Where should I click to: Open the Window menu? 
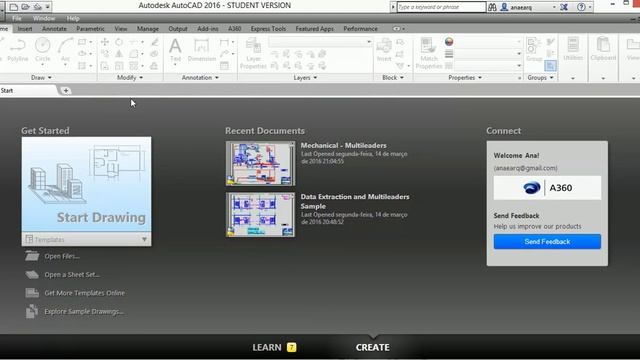click(x=44, y=18)
